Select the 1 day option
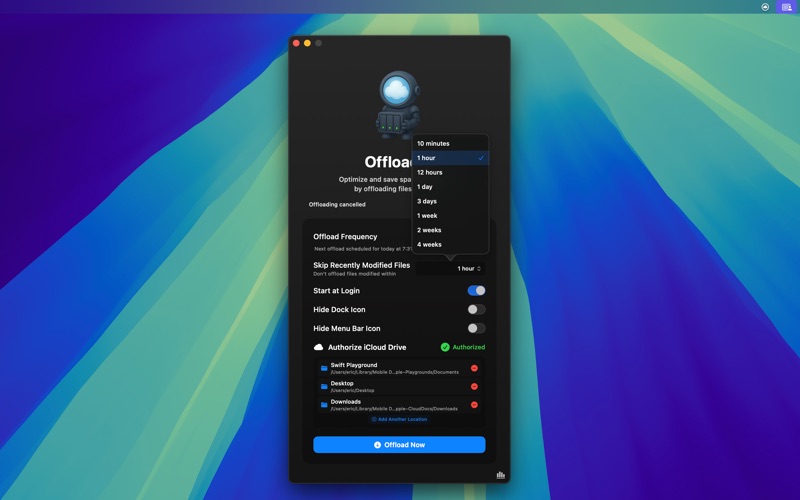The width and height of the screenshot is (800, 500). [450, 187]
